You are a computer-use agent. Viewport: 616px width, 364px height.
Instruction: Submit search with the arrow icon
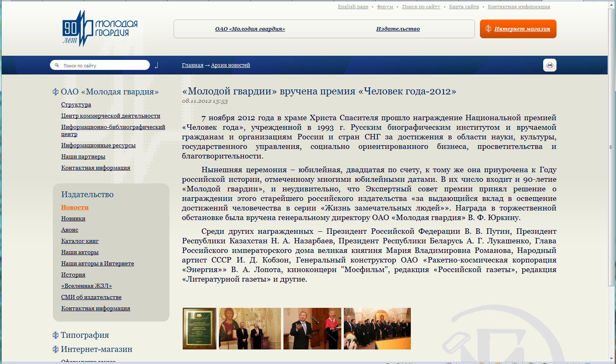click(x=156, y=65)
